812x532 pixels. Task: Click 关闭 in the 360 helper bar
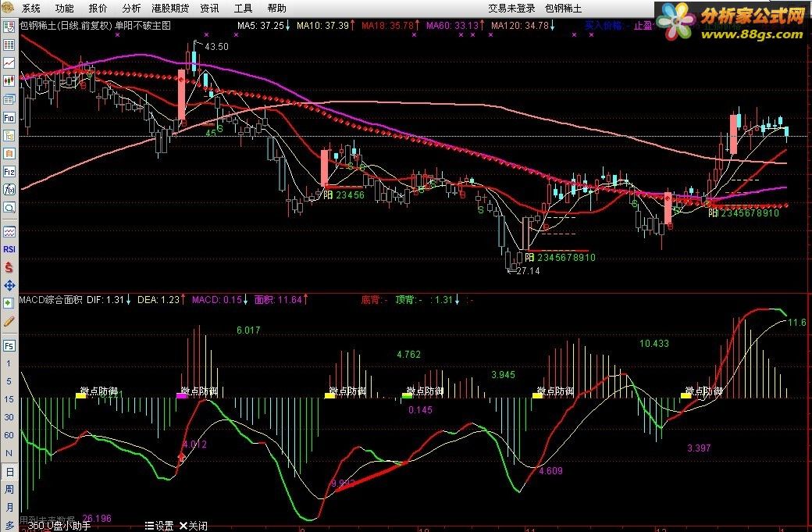coord(194,526)
